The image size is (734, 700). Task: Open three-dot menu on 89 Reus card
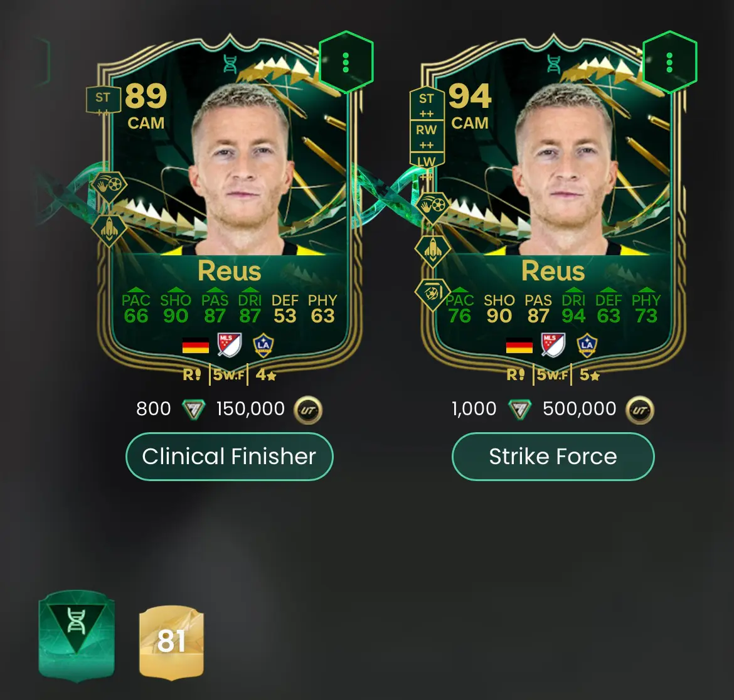[346, 62]
